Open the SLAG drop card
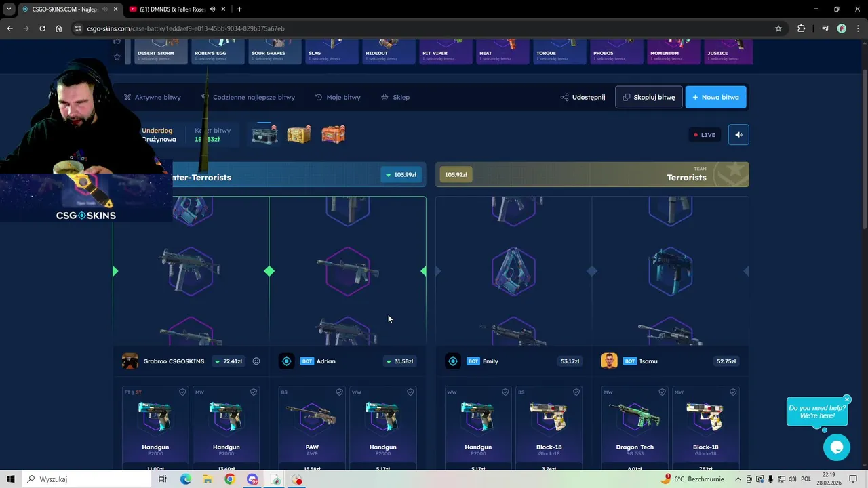The height and width of the screenshot is (488, 868). point(331,52)
